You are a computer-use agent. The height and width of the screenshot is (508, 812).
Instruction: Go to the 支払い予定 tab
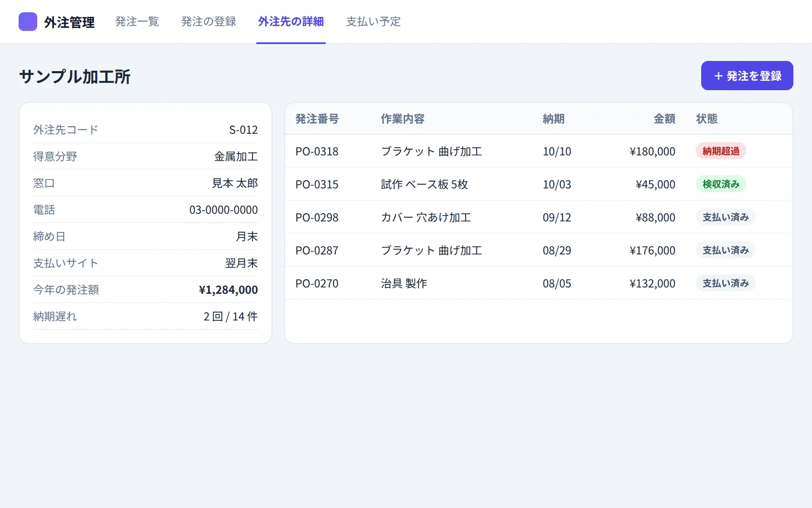(373, 22)
